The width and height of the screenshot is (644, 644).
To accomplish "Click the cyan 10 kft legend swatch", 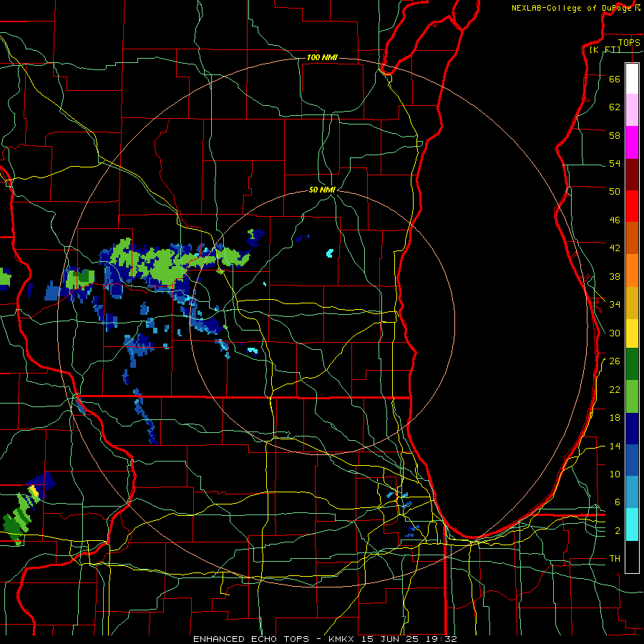I will [632, 525].
